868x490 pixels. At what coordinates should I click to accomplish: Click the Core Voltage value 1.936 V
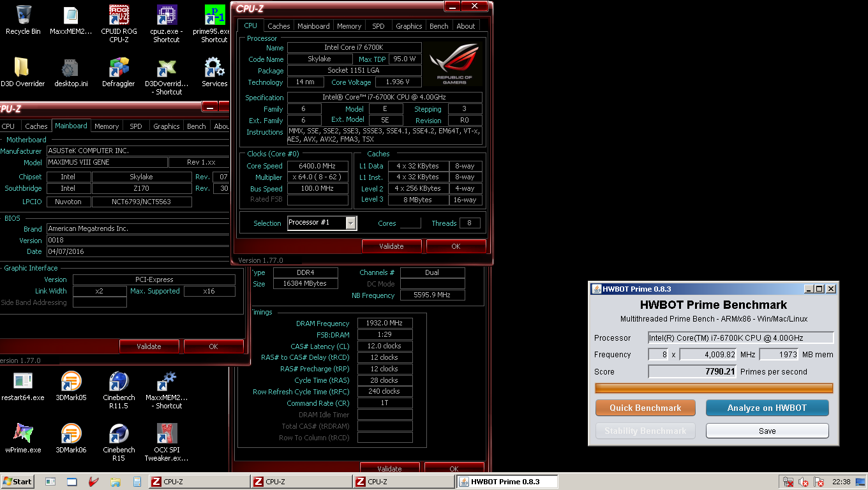(x=398, y=82)
